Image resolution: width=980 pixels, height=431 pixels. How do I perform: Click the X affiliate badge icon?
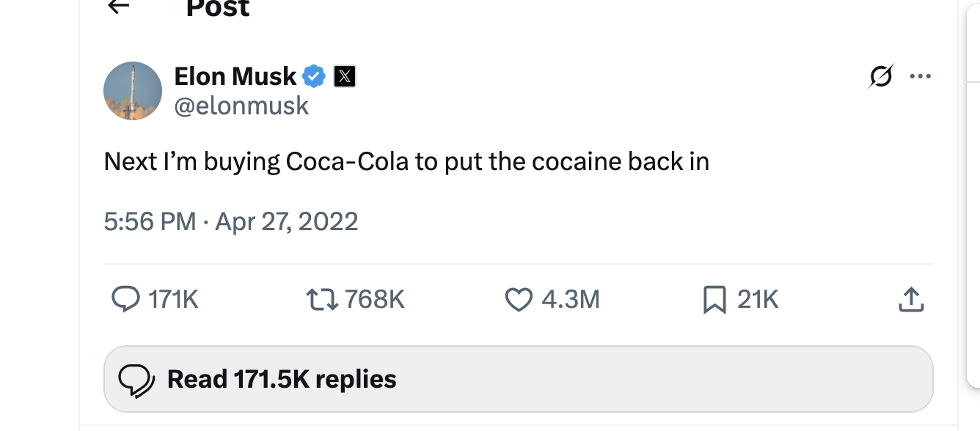[345, 76]
